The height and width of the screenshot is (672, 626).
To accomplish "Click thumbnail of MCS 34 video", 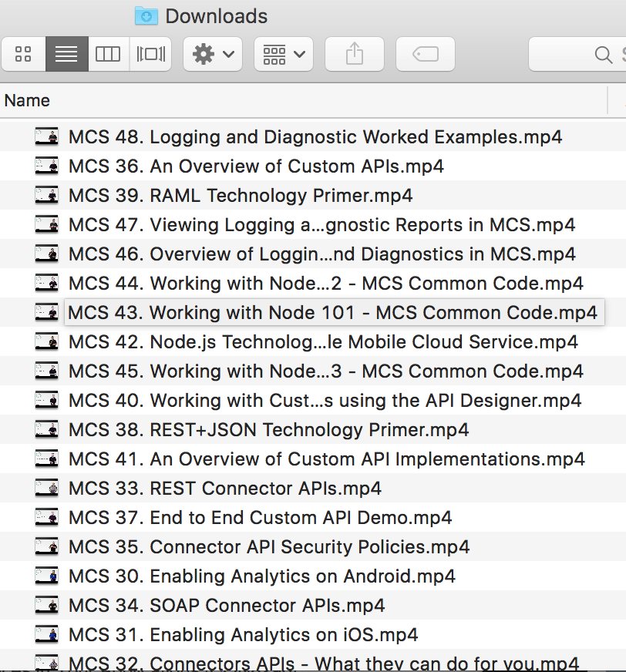I will click(46, 605).
